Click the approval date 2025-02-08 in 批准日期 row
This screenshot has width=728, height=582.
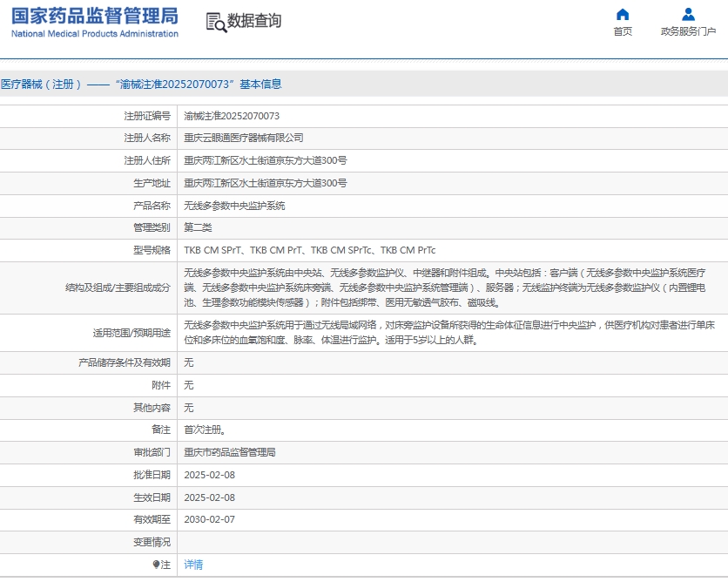click(x=209, y=475)
